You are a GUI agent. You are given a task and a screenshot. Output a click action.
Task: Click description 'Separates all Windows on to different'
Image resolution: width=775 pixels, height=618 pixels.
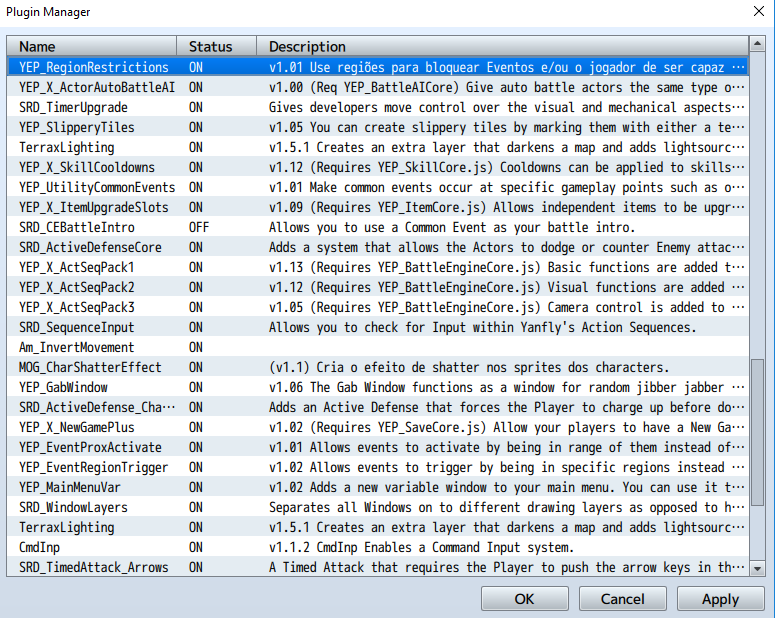[x=507, y=508]
